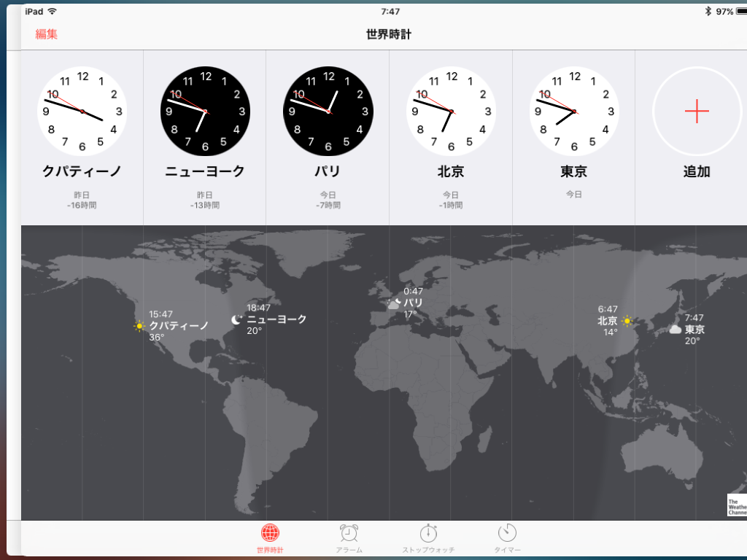Click the moon icon next to ニューヨーク on map

click(x=237, y=319)
